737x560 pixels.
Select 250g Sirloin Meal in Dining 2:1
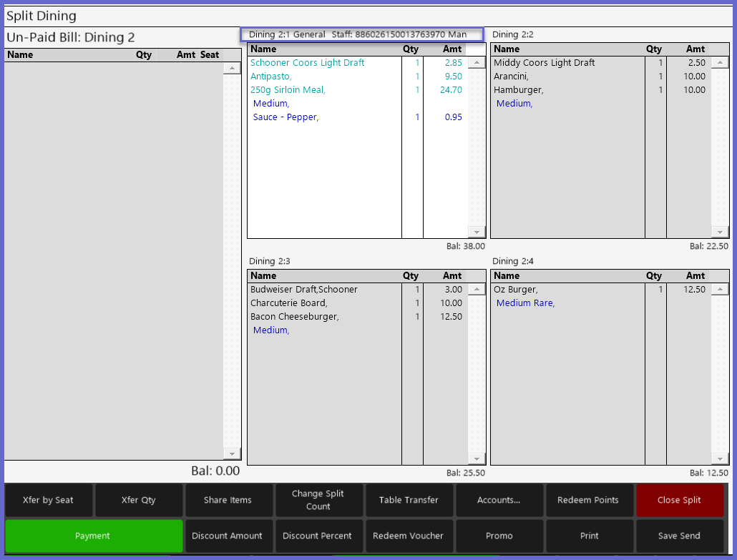pos(288,90)
